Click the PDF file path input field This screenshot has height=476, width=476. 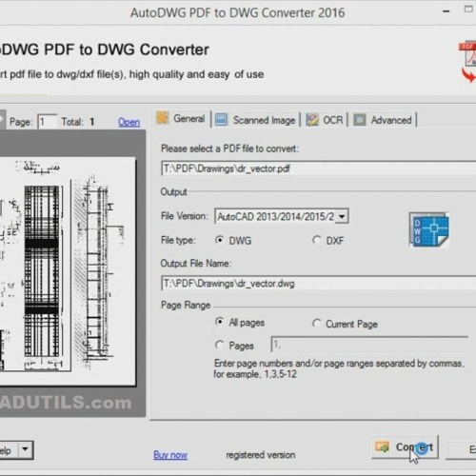point(319,169)
